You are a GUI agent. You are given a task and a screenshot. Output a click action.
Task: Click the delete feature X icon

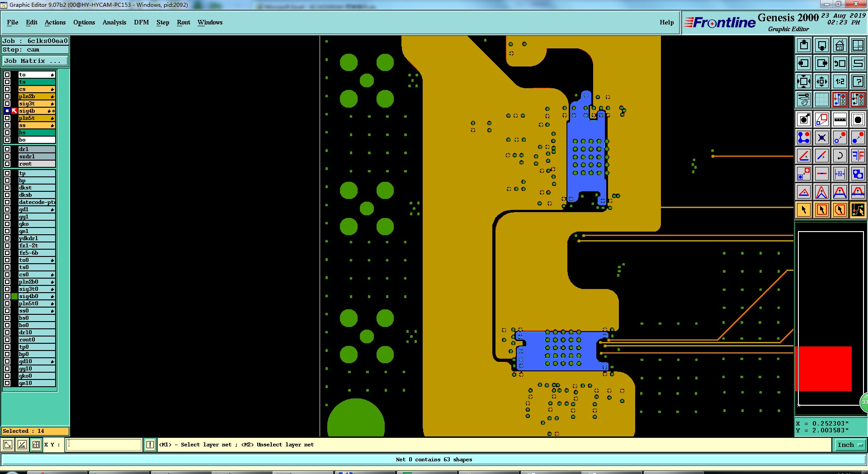point(822,137)
